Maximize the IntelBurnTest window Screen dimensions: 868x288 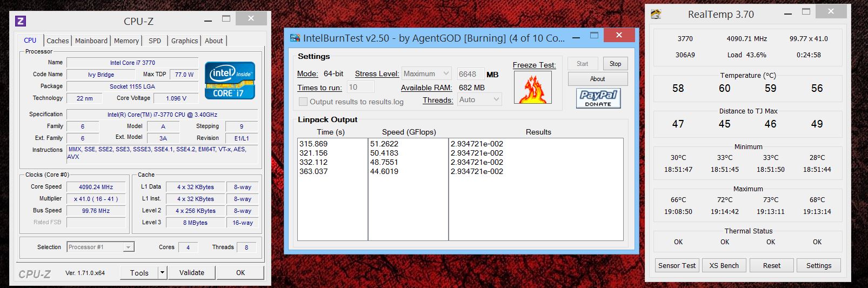tap(594, 36)
